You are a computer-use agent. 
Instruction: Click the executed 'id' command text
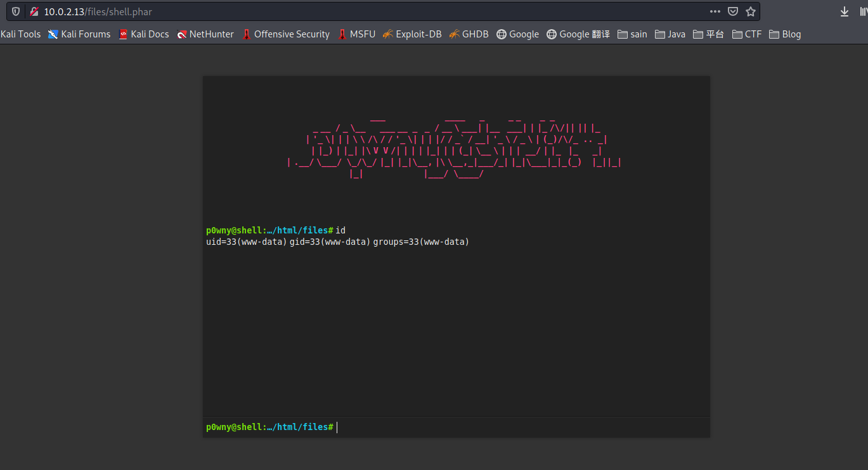point(340,230)
